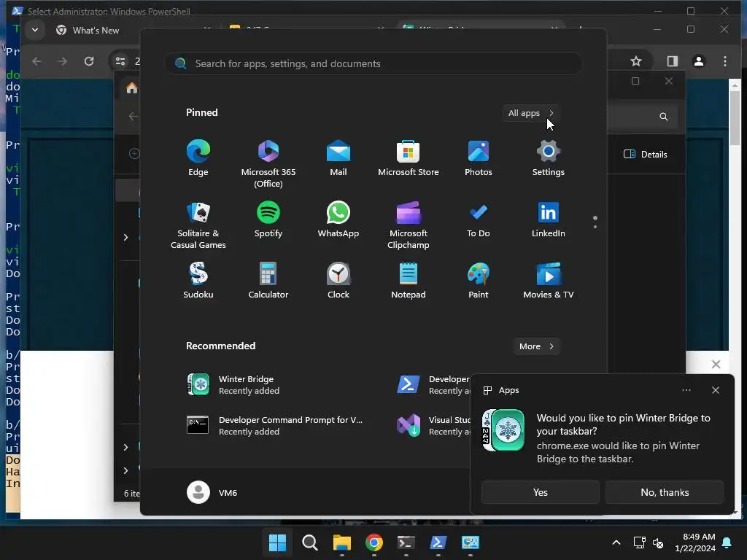Open Chrome three-dot menu
Image resolution: width=747 pixels, height=560 pixels.
click(x=725, y=61)
